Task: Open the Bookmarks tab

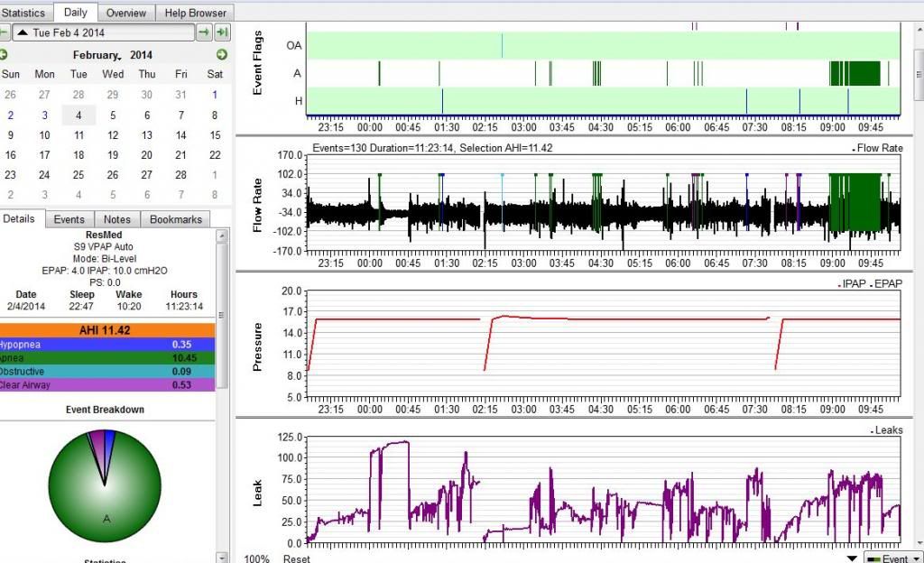Action: click(x=175, y=219)
